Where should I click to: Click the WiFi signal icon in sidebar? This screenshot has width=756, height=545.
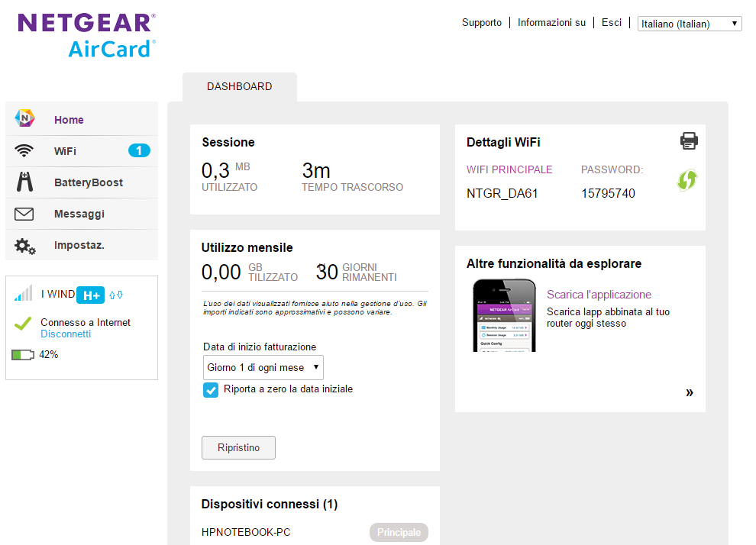coord(24,151)
